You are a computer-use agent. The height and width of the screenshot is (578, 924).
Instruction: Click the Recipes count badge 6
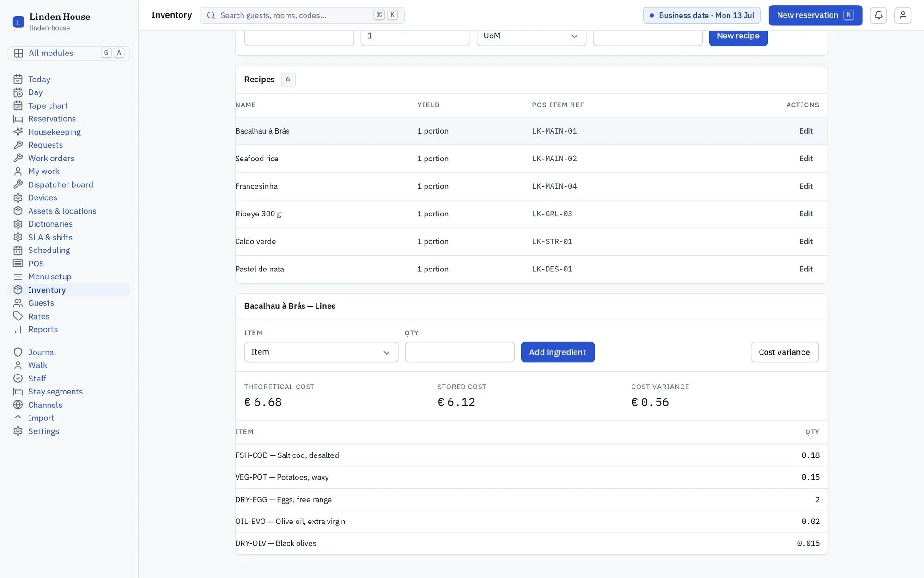coord(288,80)
